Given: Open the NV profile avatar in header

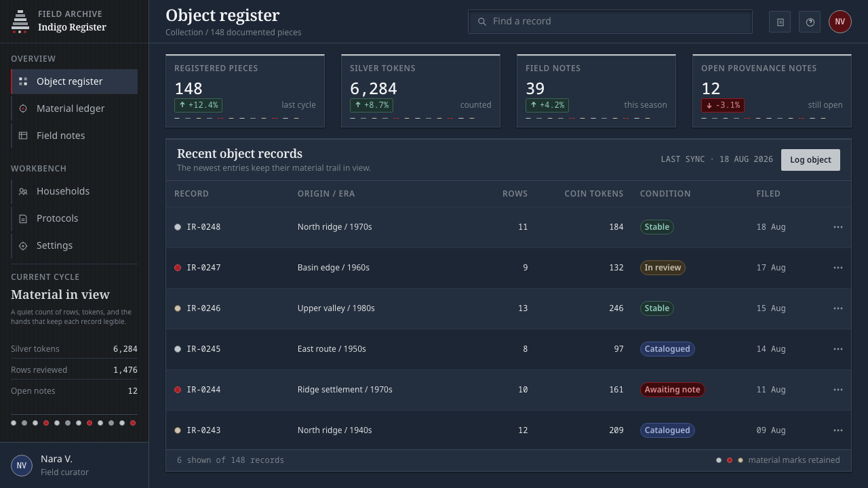Looking at the screenshot, I should [x=840, y=22].
